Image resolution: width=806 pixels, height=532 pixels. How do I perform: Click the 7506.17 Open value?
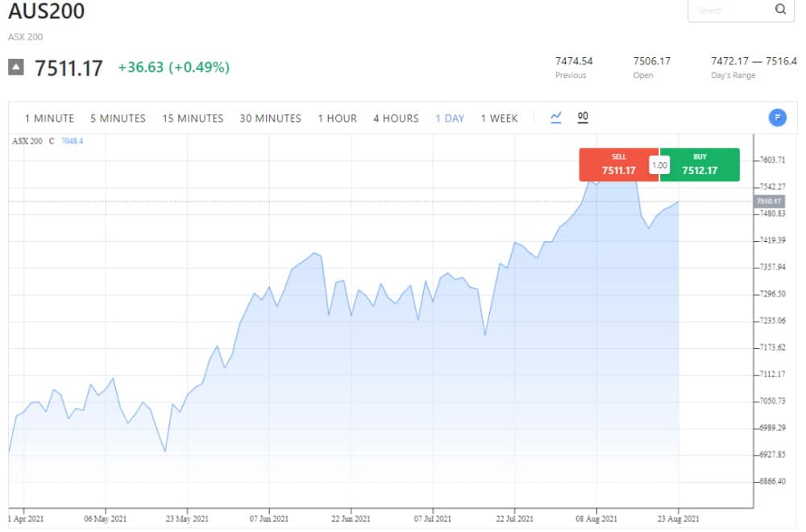pyautogui.click(x=652, y=61)
